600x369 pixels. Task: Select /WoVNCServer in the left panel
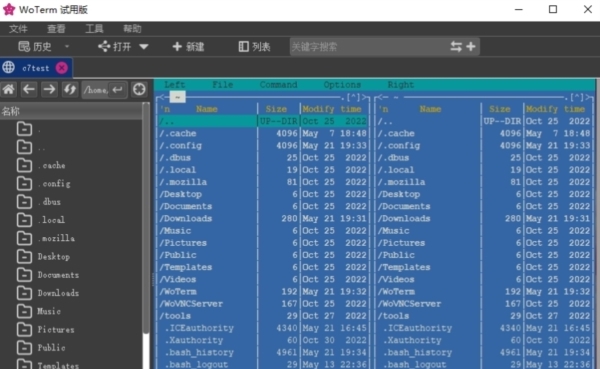point(263,304)
